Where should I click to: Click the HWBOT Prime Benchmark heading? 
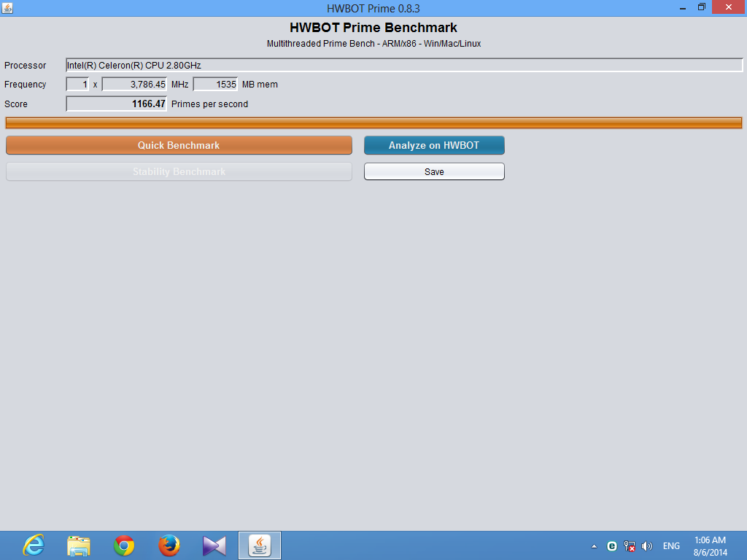373,28
